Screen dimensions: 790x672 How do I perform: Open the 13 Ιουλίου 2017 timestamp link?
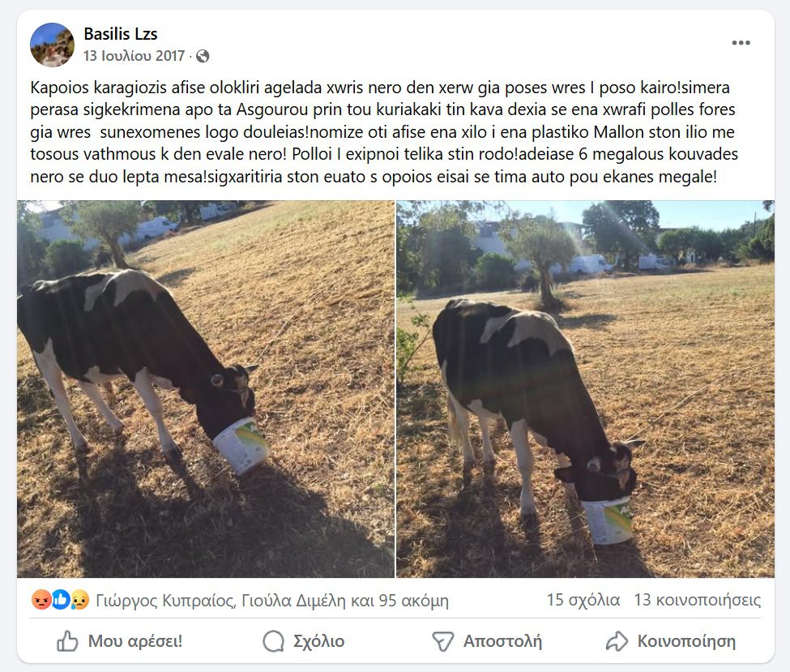(x=134, y=56)
